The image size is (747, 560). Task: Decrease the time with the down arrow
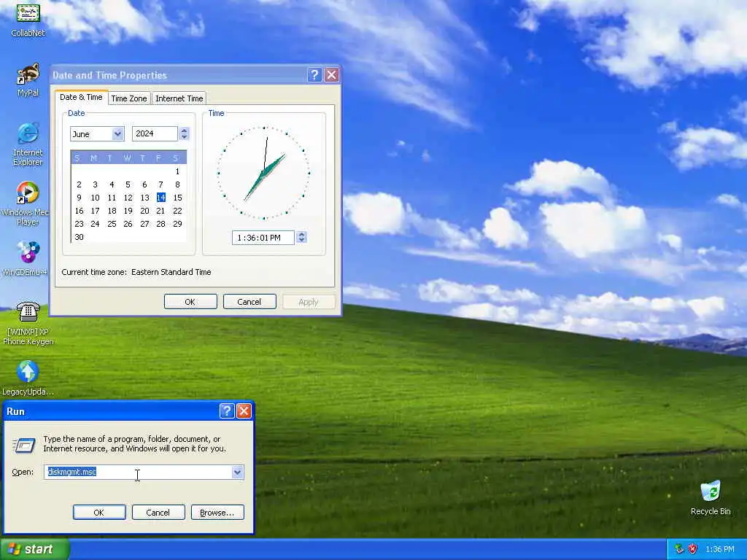coord(301,241)
